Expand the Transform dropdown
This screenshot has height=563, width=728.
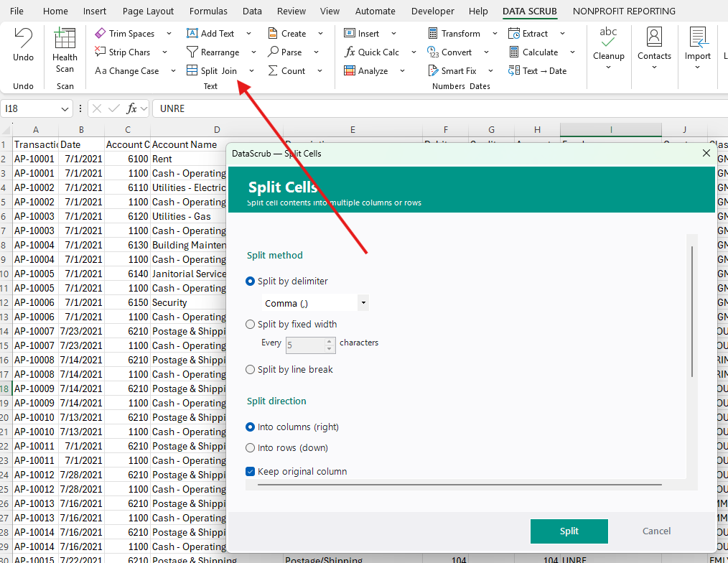pos(495,33)
